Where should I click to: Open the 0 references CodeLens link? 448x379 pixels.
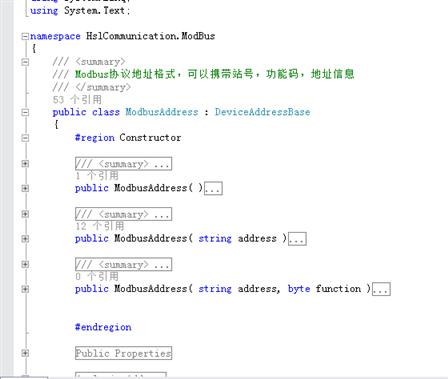[x=97, y=276]
